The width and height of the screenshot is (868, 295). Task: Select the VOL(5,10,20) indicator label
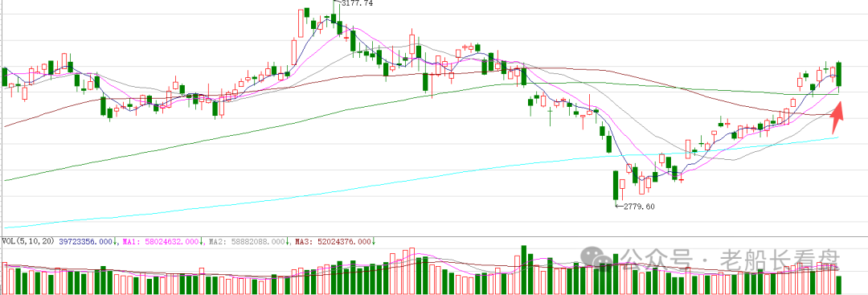tap(28, 242)
